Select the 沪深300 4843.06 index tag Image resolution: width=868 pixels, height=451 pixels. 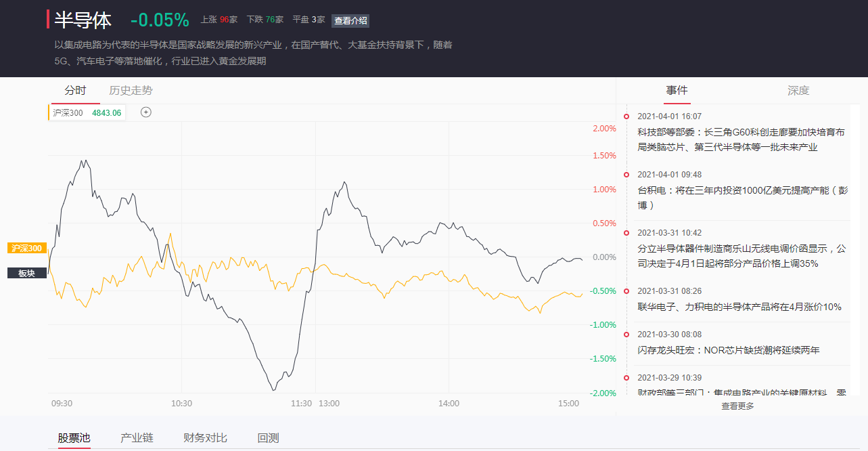87,112
